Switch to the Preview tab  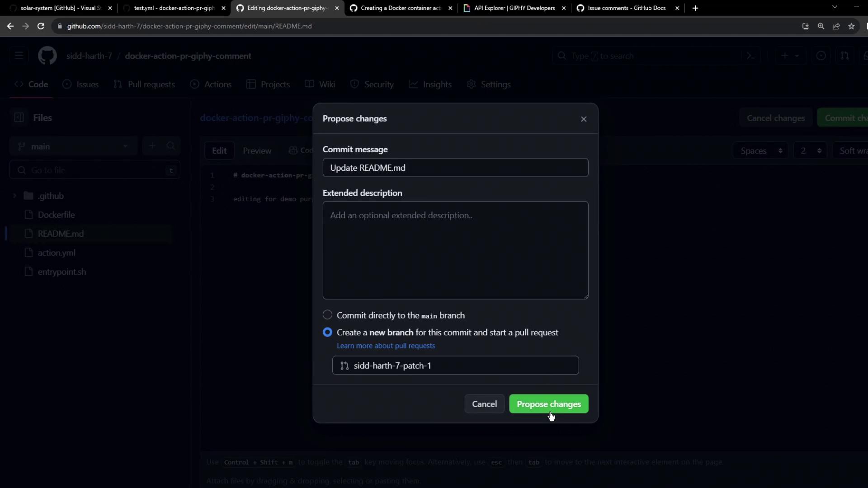pyautogui.click(x=257, y=151)
